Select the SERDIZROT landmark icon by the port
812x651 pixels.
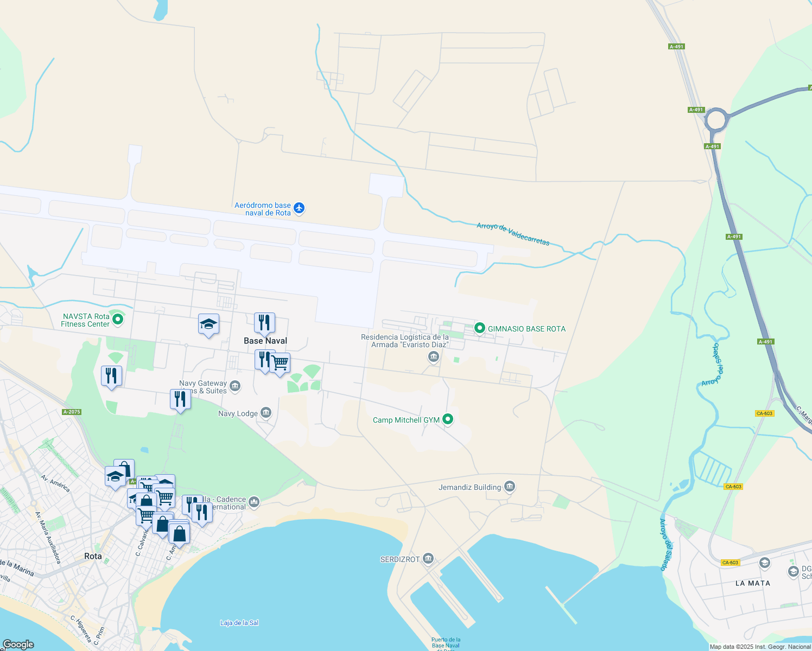click(428, 558)
